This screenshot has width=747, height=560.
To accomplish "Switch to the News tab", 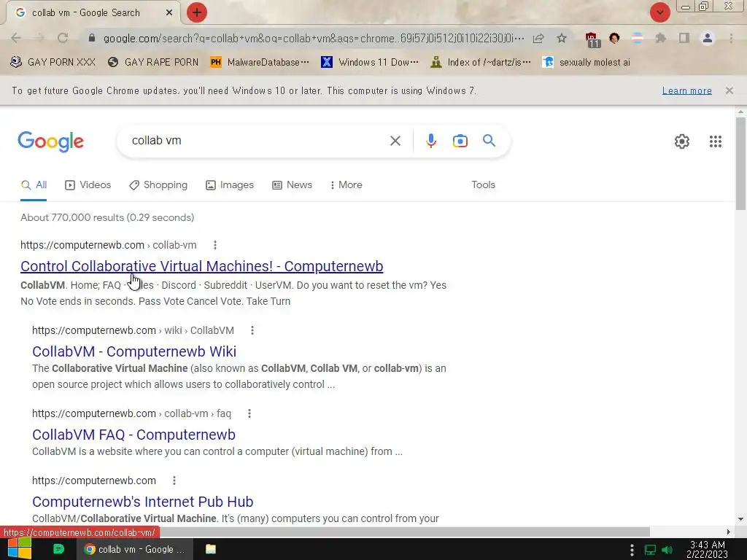I will [x=292, y=184].
